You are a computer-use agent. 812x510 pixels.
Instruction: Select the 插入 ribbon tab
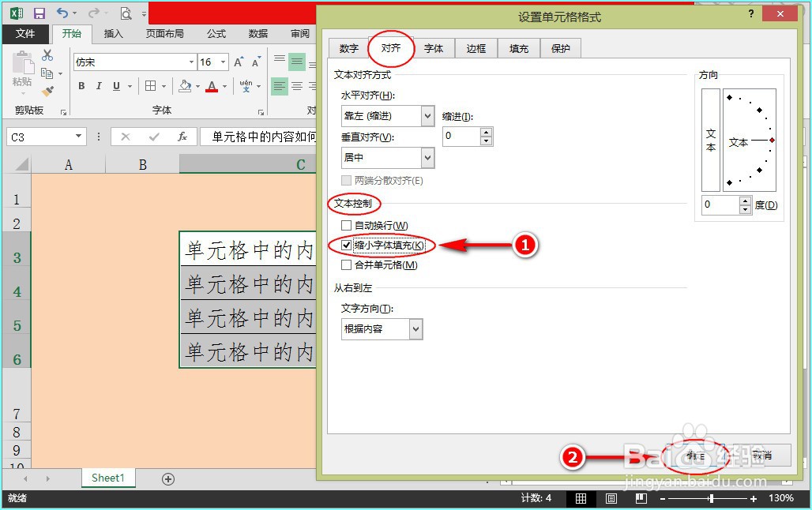click(113, 34)
